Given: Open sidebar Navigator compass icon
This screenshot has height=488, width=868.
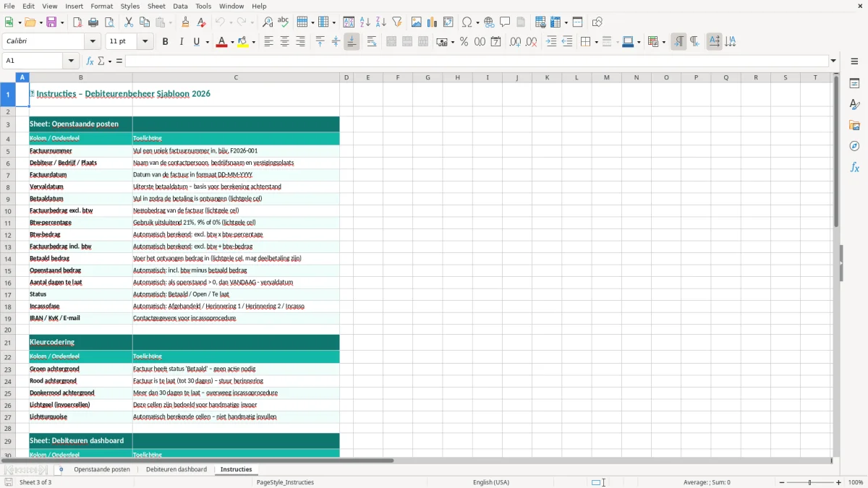Looking at the screenshot, I should (x=854, y=147).
